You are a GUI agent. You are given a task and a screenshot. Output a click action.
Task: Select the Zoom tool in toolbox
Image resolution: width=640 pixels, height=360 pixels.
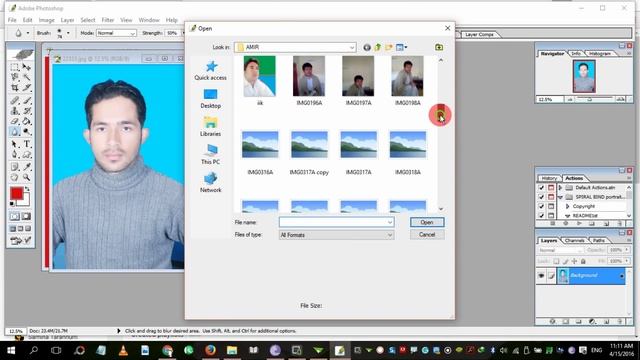click(27, 178)
